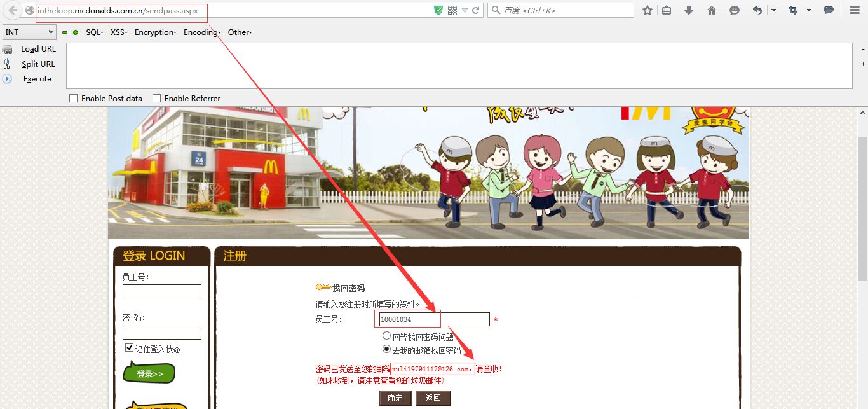Click the smiley face toolbar icon
The image size is (868, 409).
[x=734, y=10]
